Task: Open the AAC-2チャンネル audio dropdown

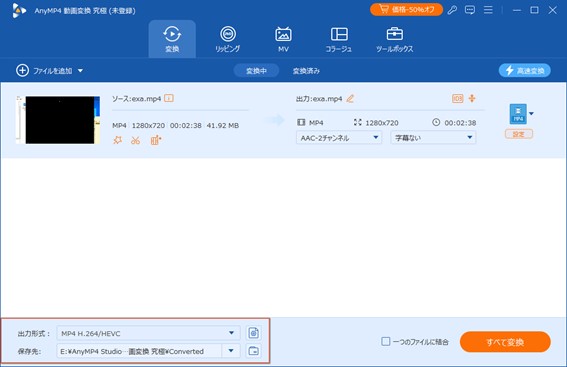Action: click(x=339, y=137)
